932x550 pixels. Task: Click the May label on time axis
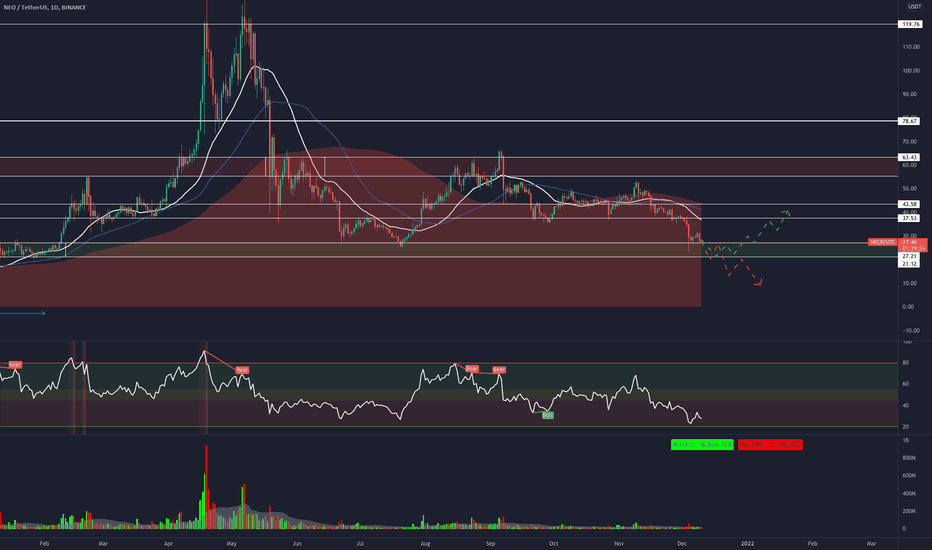(232, 543)
